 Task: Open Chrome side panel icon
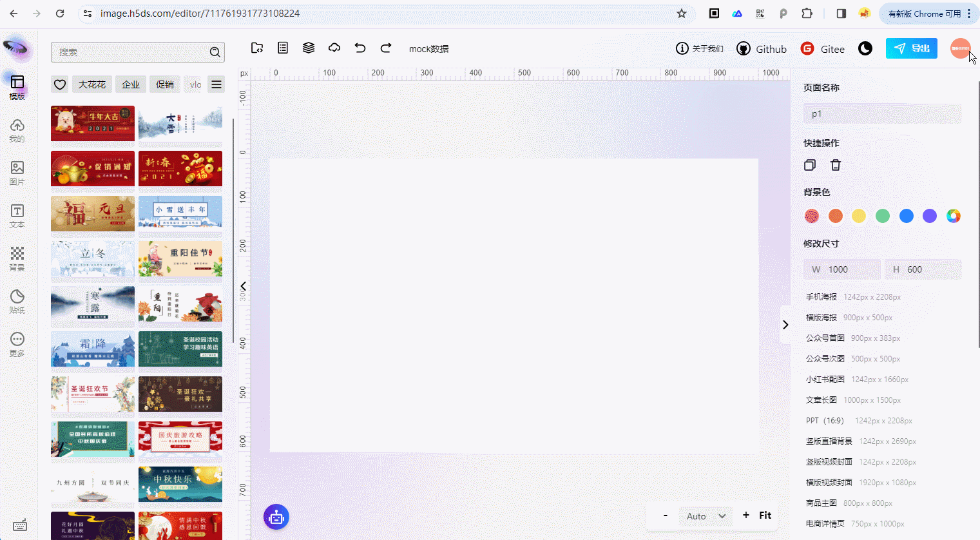point(841,14)
